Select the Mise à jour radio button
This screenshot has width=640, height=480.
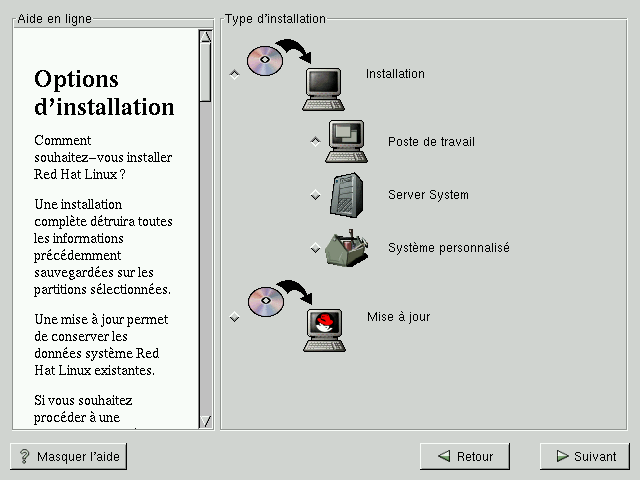pyautogui.click(x=235, y=317)
